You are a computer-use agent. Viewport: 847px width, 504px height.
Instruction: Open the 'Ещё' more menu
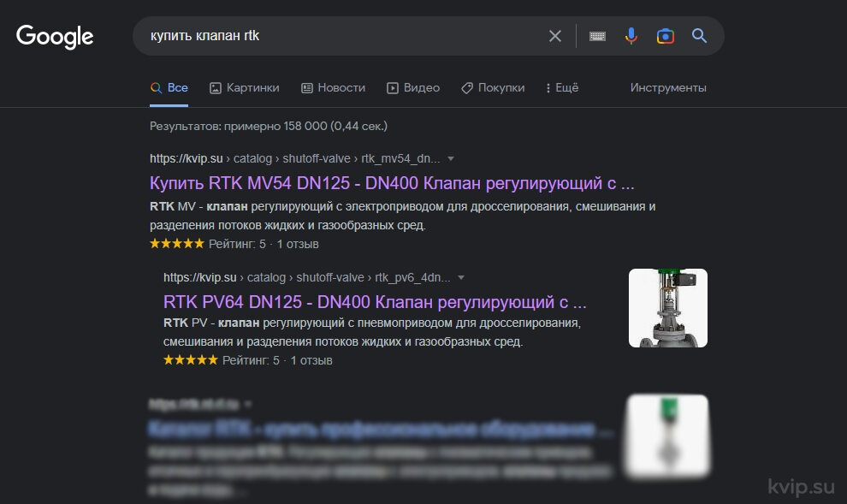coord(562,87)
